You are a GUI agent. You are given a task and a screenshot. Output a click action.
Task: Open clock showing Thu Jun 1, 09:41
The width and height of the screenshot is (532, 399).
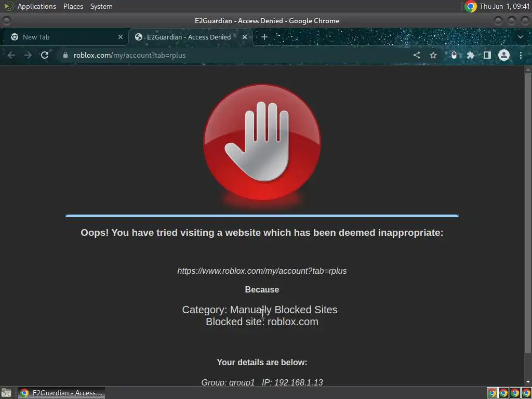[504, 6]
